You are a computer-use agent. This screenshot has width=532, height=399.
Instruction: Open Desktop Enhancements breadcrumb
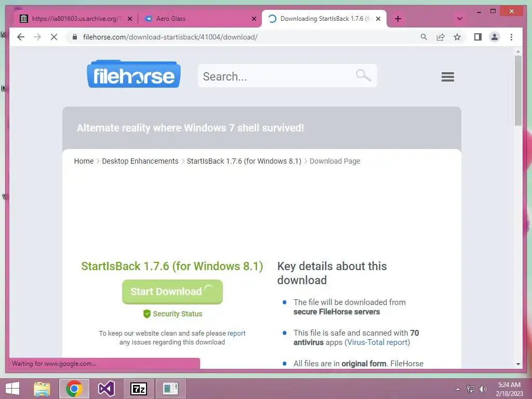click(x=140, y=161)
